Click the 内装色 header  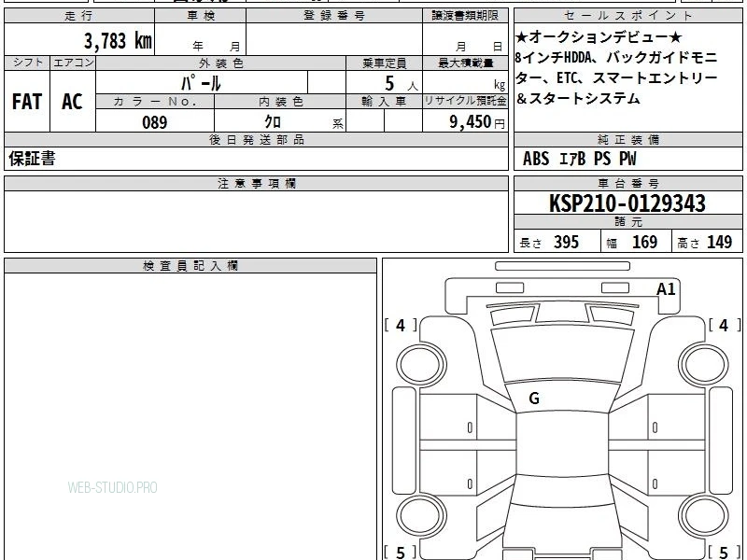pyautogui.click(x=280, y=102)
